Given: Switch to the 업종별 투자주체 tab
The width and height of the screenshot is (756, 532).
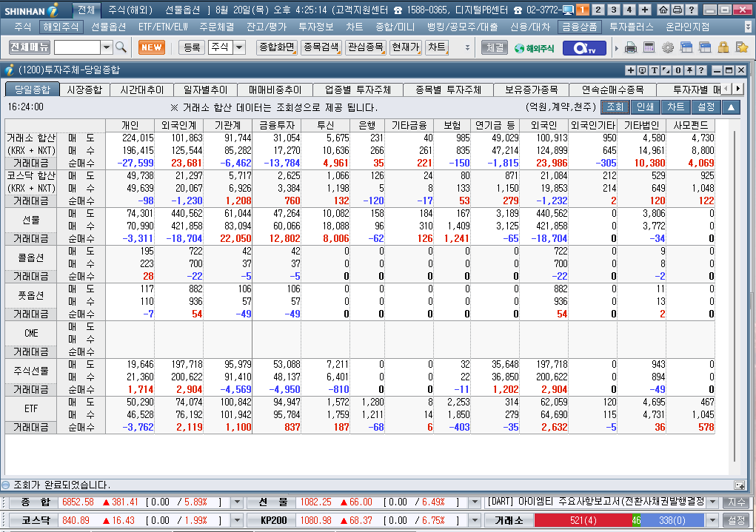Looking at the screenshot, I should [358, 90].
